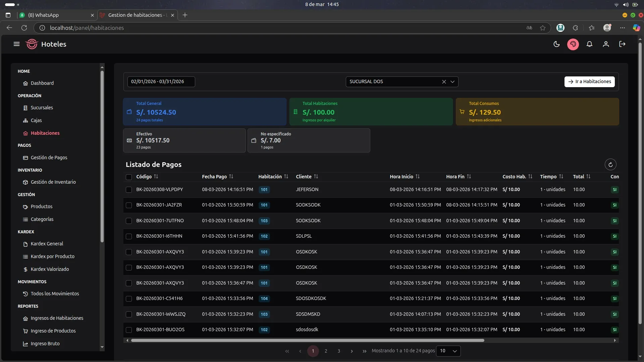
Task: Click the pink palette theme icon
Action: tap(573, 44)
